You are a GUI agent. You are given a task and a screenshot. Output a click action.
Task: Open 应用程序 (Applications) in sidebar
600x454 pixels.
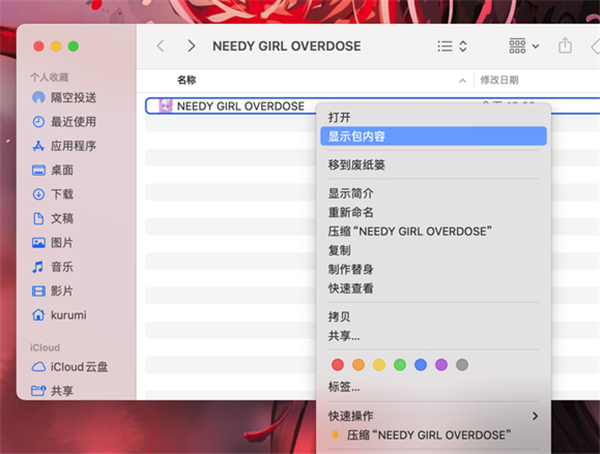click(x=73, y=146)
